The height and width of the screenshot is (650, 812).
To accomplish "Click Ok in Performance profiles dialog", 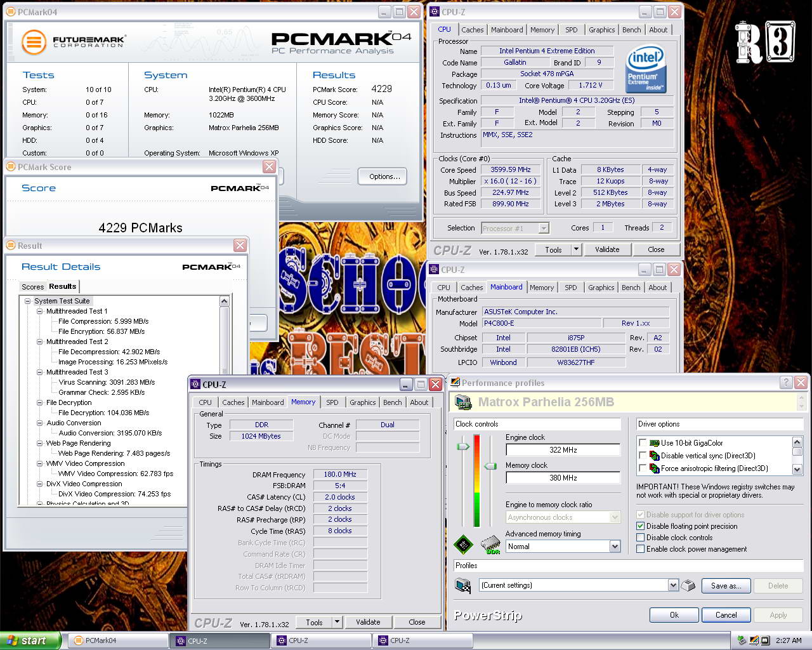I will pos(674,615).
